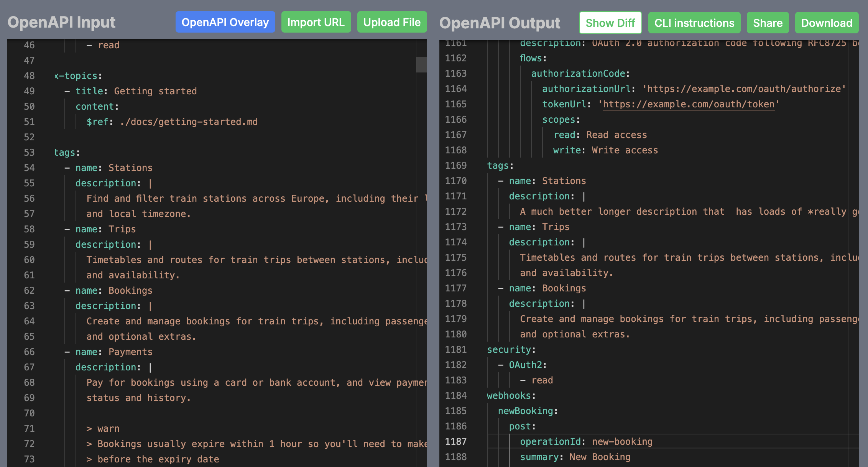Click line number 1187 in output gutter
Screen dimensions: 868x467
coord(455,442)
